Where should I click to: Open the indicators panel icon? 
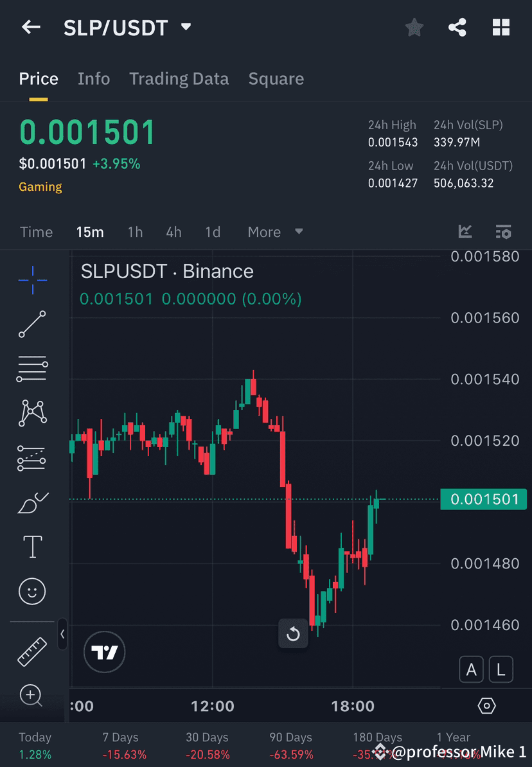(465, 232)
